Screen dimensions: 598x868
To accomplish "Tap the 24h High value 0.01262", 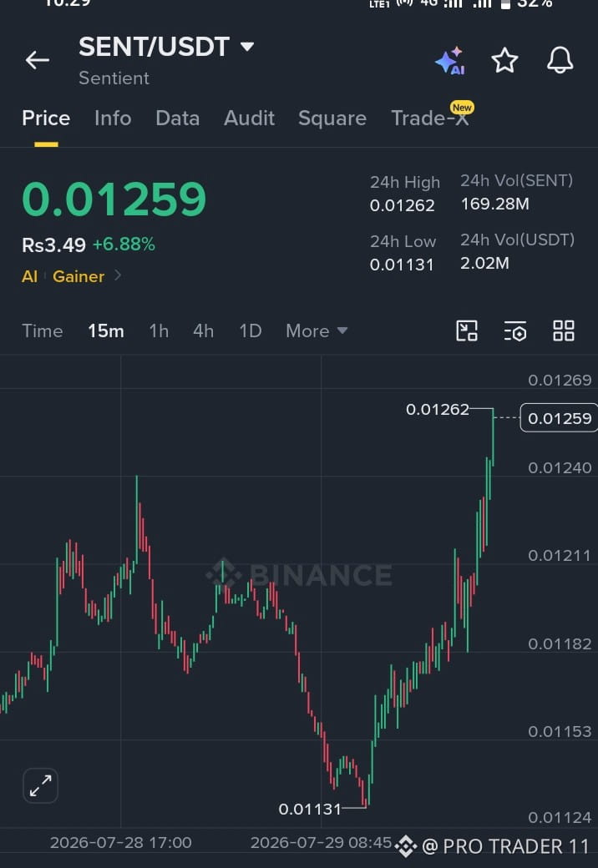I will [402, 205].
